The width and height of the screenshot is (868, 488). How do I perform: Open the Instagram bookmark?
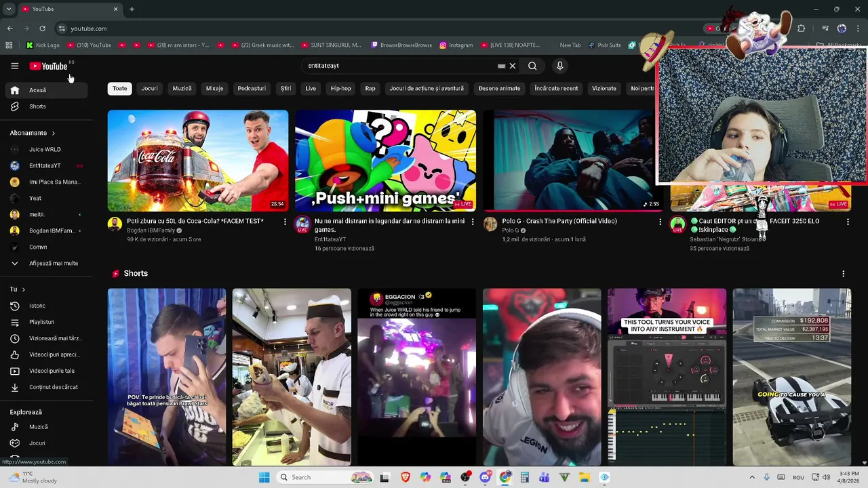point(456,45)
